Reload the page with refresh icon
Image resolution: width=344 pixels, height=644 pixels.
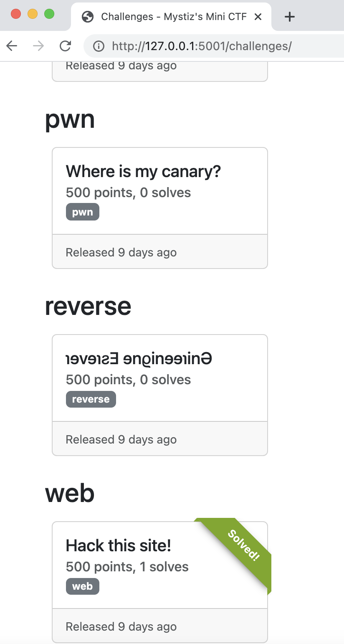tap(65, 46)
